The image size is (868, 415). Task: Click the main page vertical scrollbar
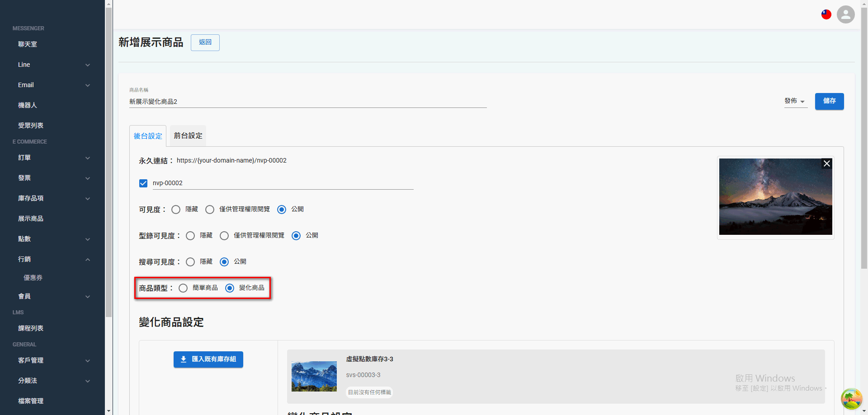click(864, 138)
